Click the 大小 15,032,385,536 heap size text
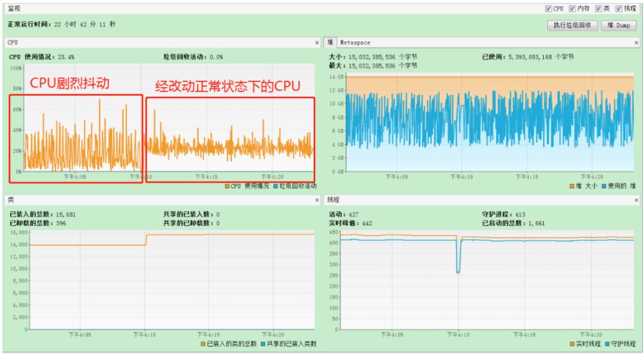 tap(373, 57)
